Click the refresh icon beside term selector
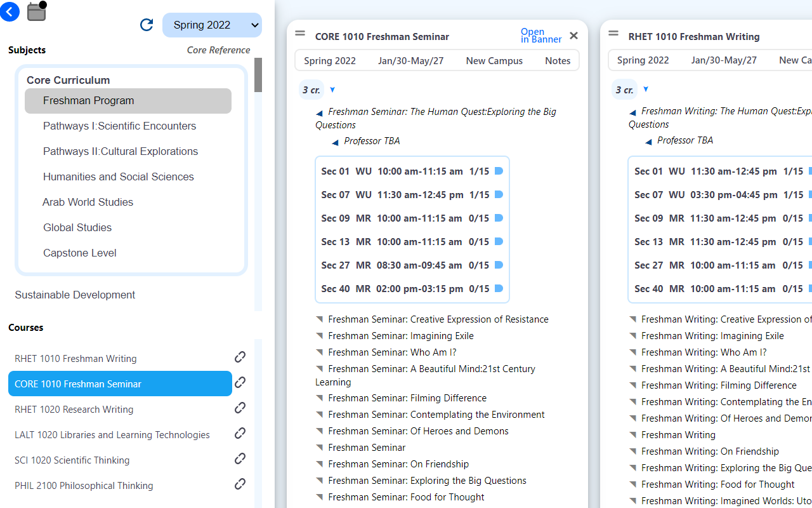The image size is (812, 508). point(147,25)
